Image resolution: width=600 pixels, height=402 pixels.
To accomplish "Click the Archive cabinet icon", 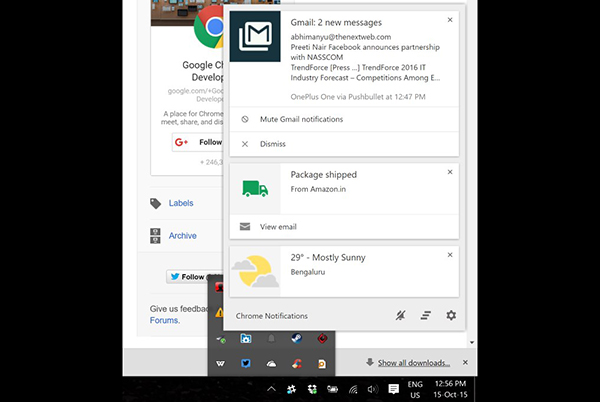I will pos(155,236).
